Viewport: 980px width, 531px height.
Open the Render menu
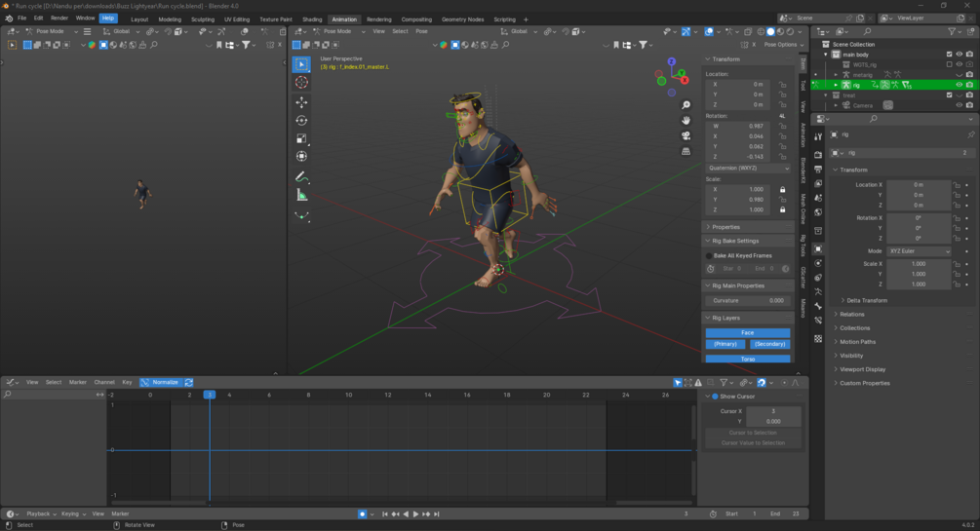[59, 19]
